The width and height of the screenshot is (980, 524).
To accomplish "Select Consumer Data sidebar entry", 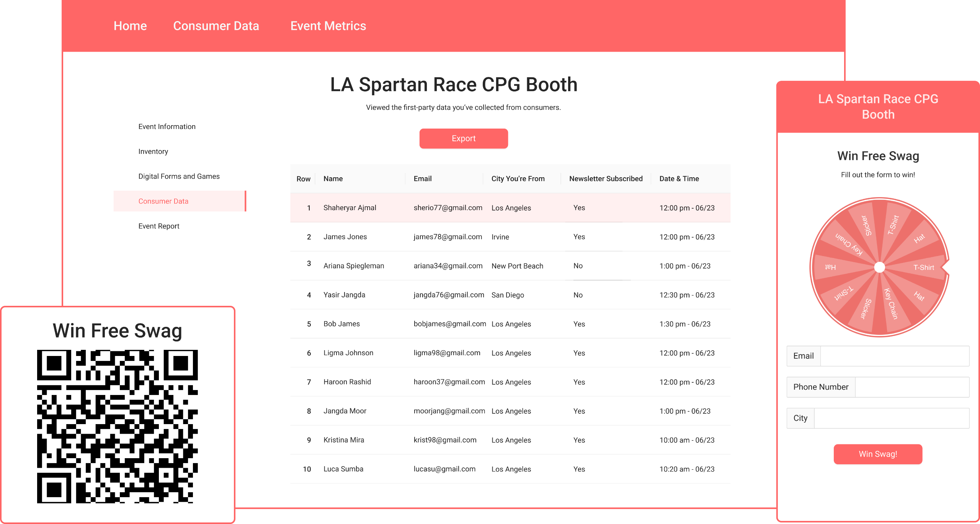I will click(163, 201).
